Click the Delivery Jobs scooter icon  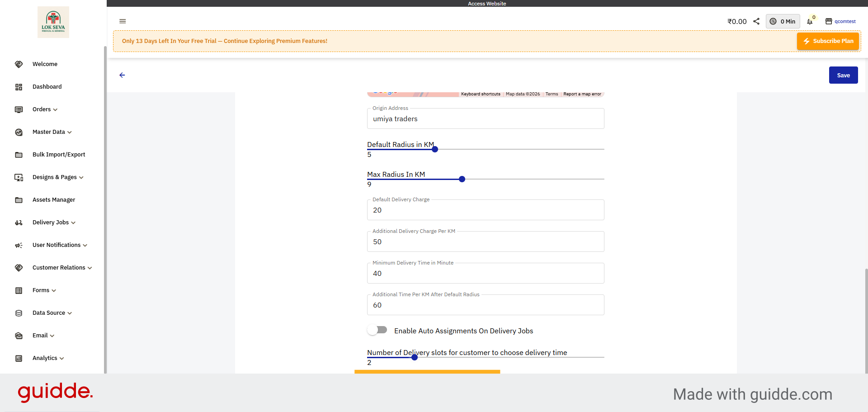point(19,223)
